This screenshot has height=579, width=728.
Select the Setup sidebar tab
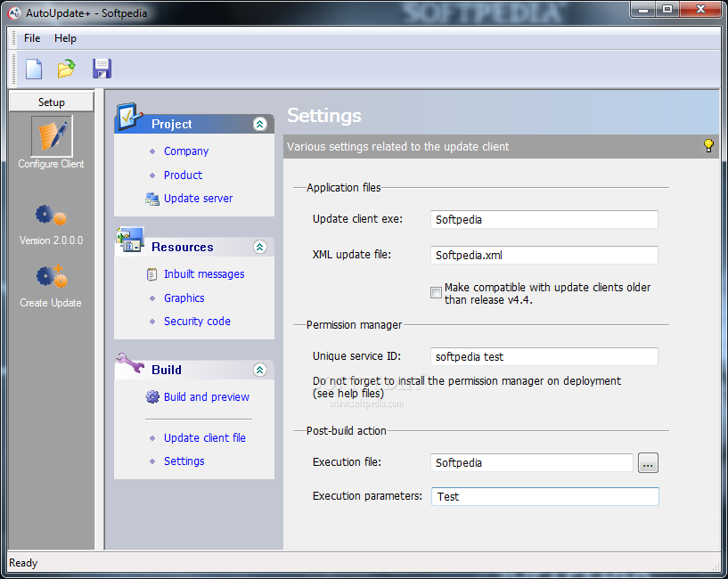coord(52,102)
